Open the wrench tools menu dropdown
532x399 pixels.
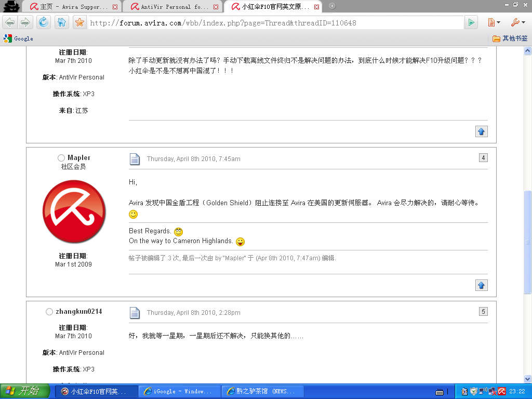(517, 22)
